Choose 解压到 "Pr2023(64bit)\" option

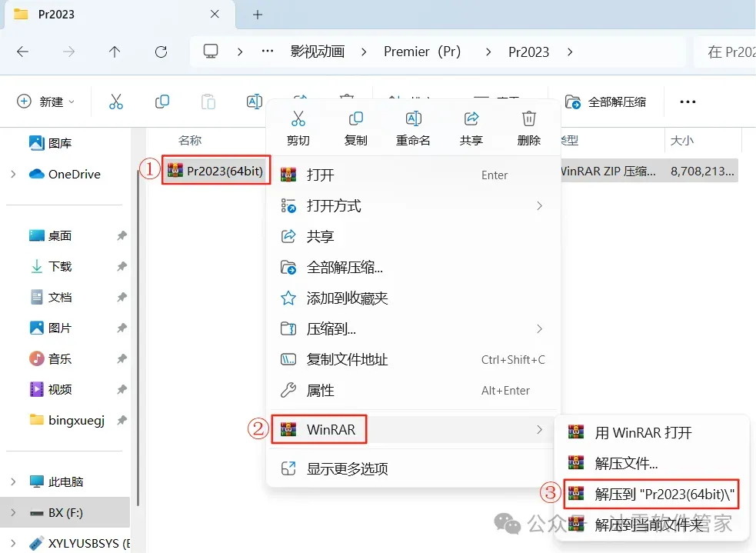[x=652, y=494]
